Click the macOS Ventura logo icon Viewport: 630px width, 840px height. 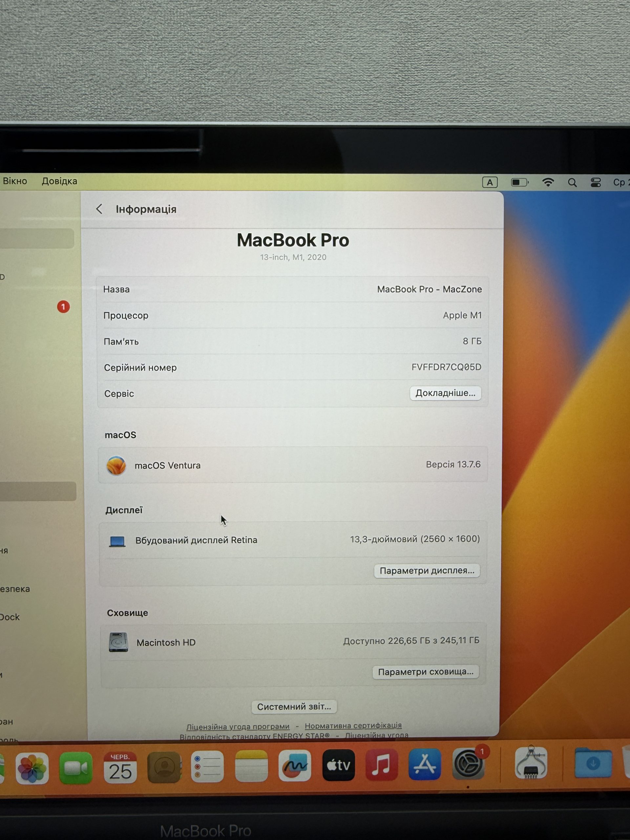116,465
